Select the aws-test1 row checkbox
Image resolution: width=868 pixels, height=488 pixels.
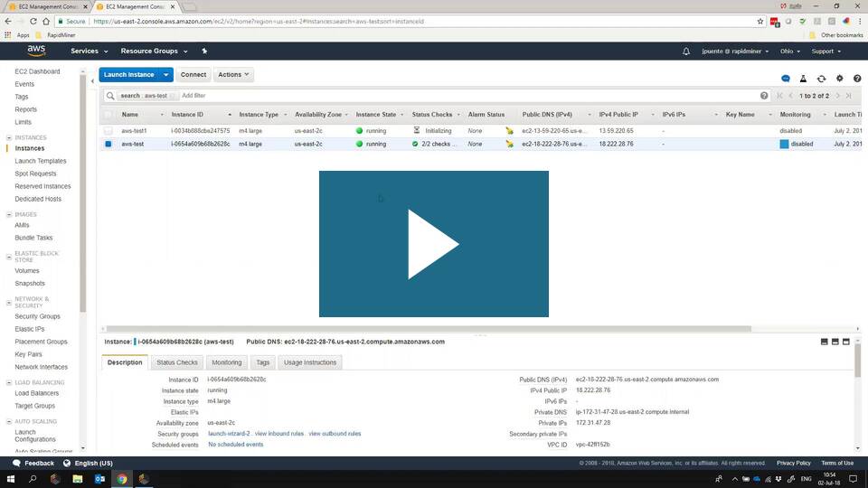[x=108, y=131]
